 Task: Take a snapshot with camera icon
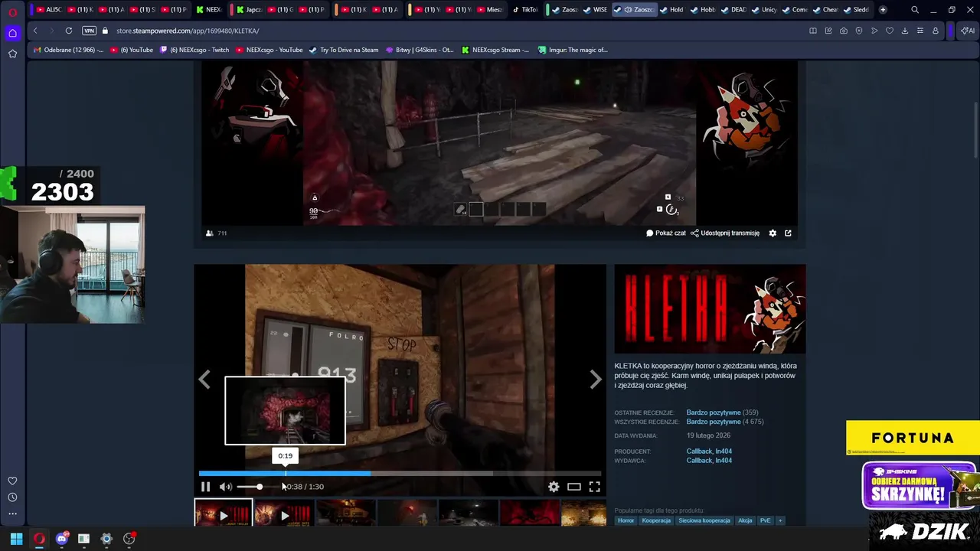coord(843,31)
